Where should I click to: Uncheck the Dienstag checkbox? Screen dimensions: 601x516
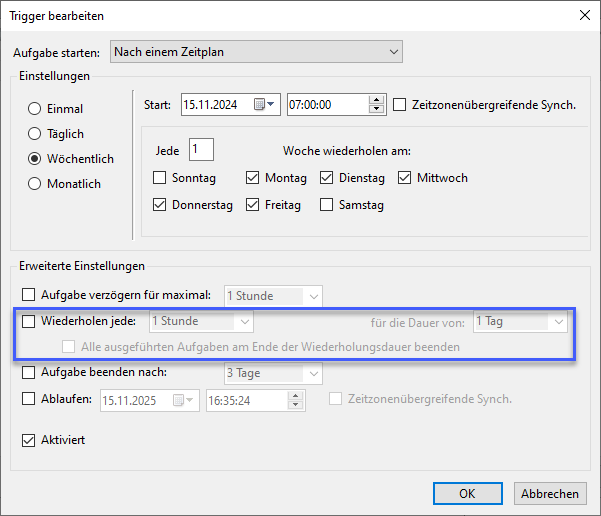tap(326, 178)
